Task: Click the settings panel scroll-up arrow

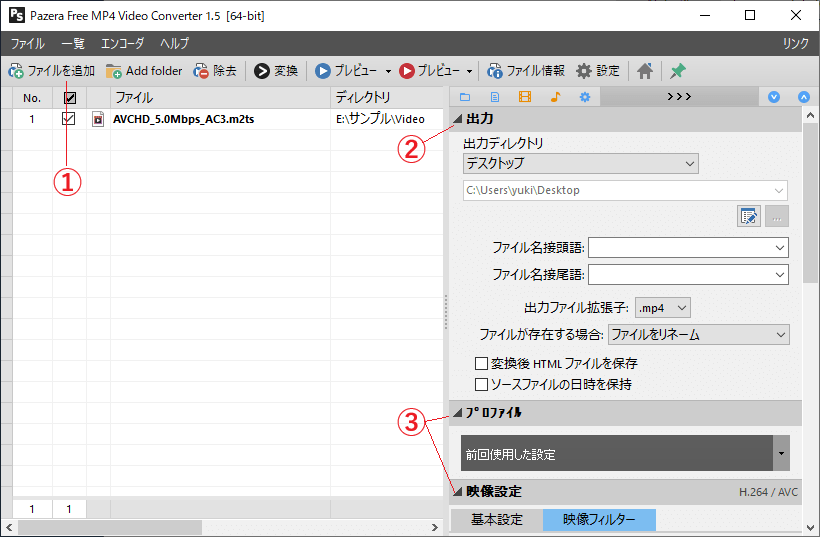Action: tap(810, 115)
